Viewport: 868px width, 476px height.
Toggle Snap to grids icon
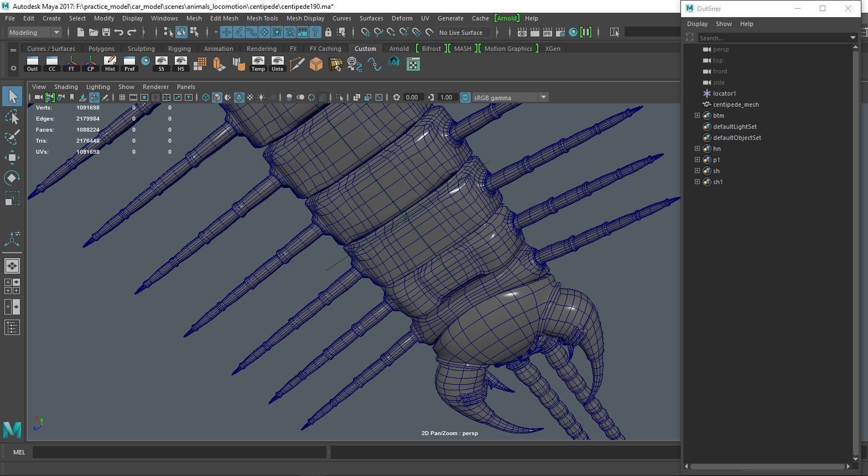[x=366, y=32]
